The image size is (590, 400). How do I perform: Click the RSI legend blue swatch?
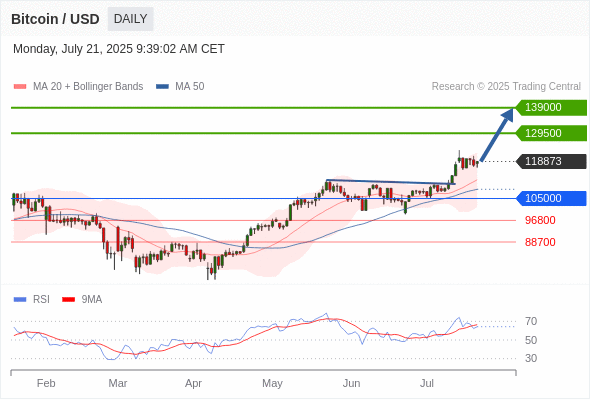point(20,300)
